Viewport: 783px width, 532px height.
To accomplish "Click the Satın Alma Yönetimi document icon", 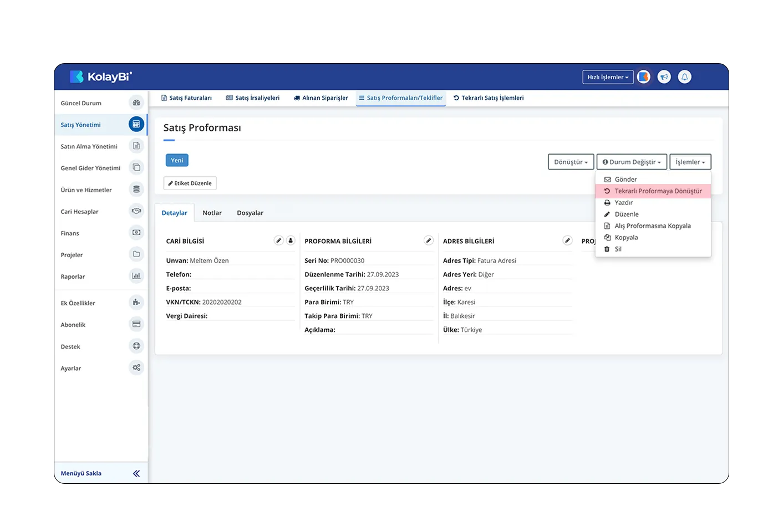I will click(136, 146).
